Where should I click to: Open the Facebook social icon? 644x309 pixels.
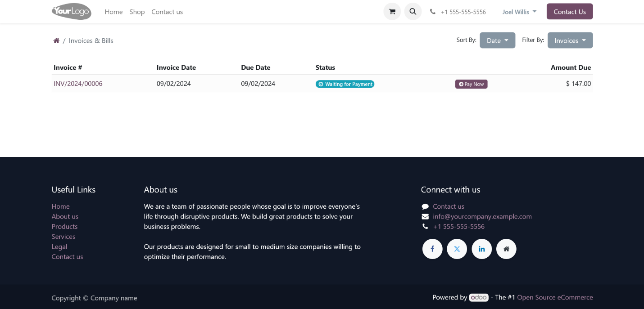pyautogui.click(x=432, y=249)
